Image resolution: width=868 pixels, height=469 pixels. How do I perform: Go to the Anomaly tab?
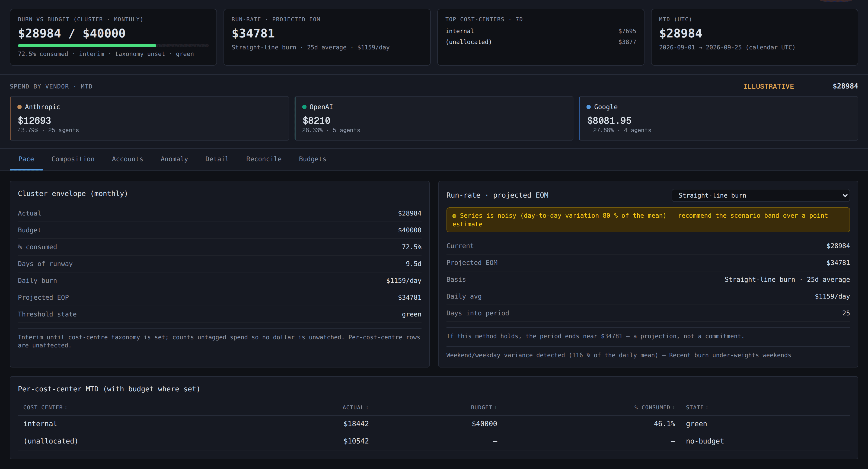tap(174, 159)
